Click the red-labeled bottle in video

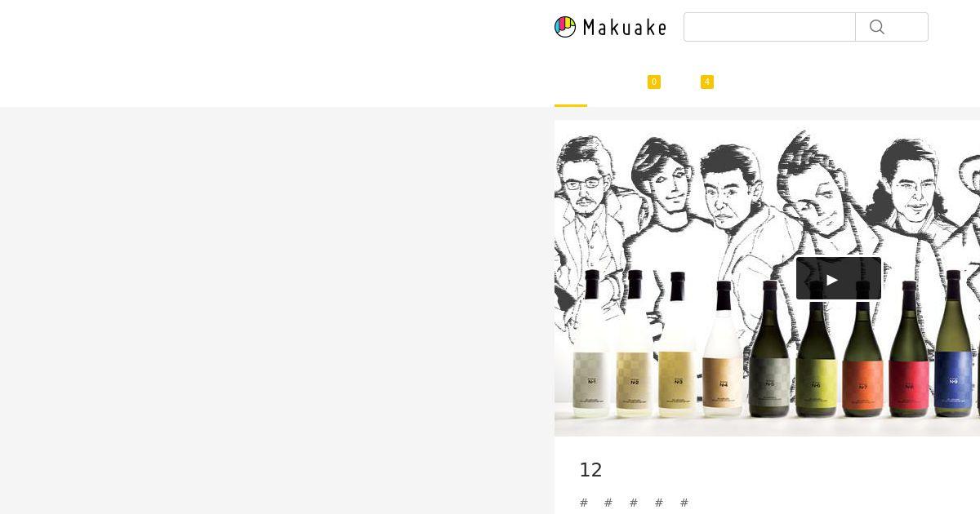(x=909, y=348)
